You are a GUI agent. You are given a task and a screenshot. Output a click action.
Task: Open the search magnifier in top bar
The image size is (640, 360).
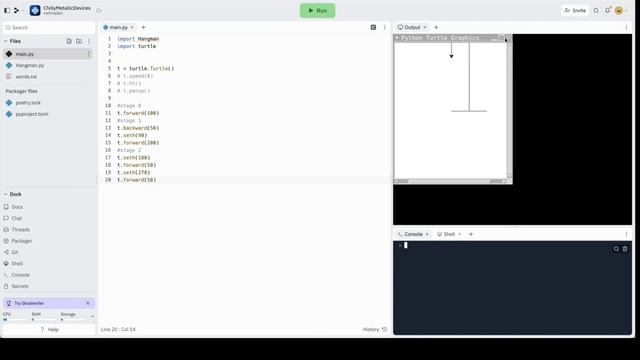click(596, 11)
